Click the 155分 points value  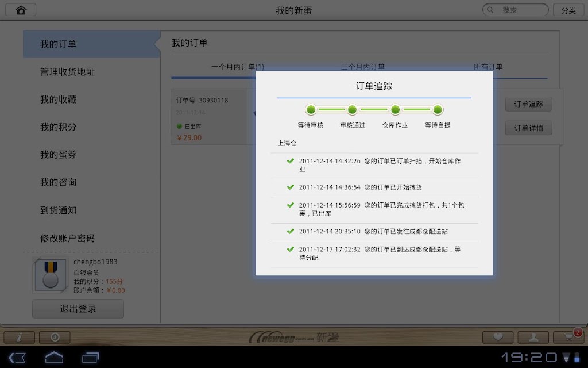(114, 281)
